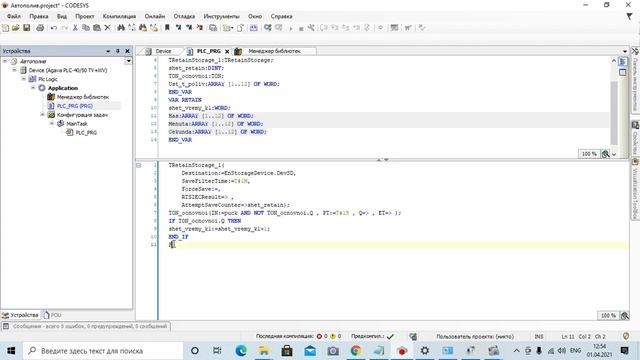Open the Файл menu
This screenshot has height=360, width=640.
point(13,16)
